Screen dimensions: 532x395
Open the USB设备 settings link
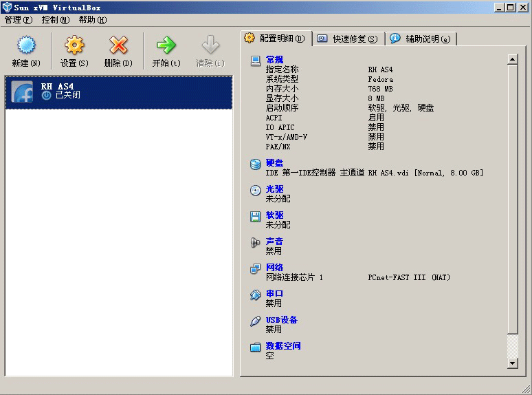tap(282, 319)
